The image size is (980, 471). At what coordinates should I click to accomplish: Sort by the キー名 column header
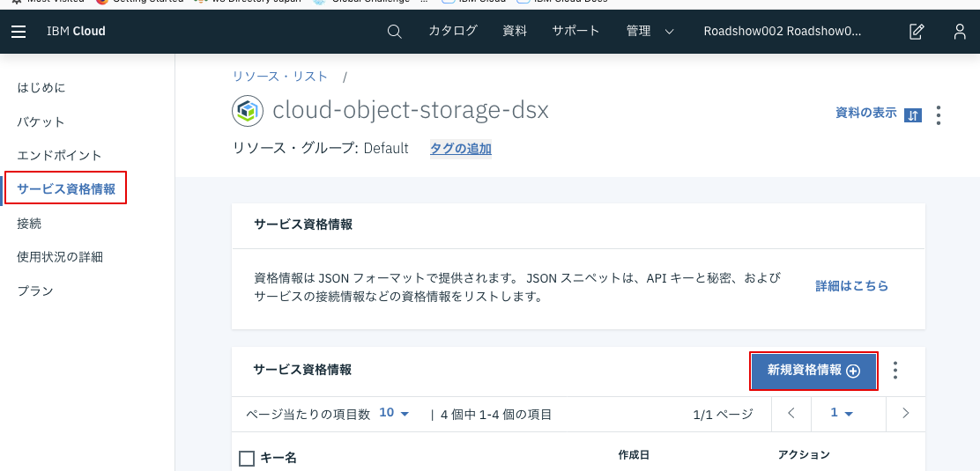pos(278,458)
